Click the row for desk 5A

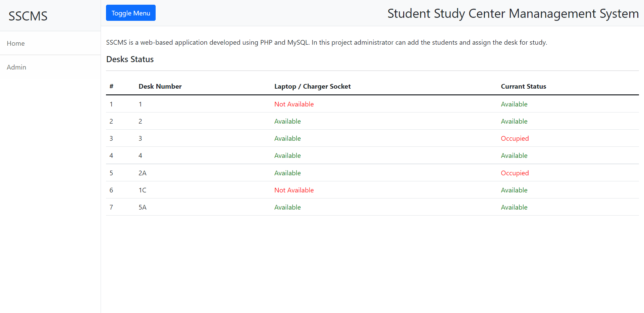(x=142, y=207)
